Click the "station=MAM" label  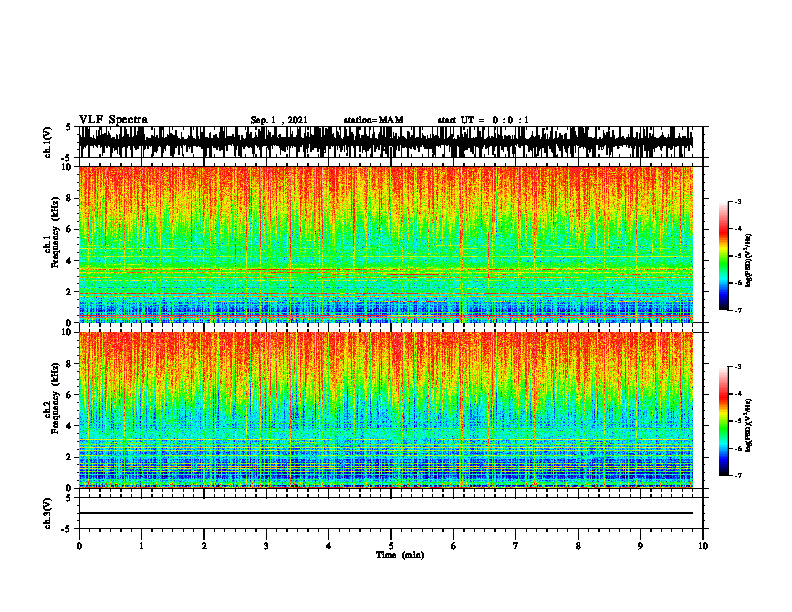click(x=373, y=120)
